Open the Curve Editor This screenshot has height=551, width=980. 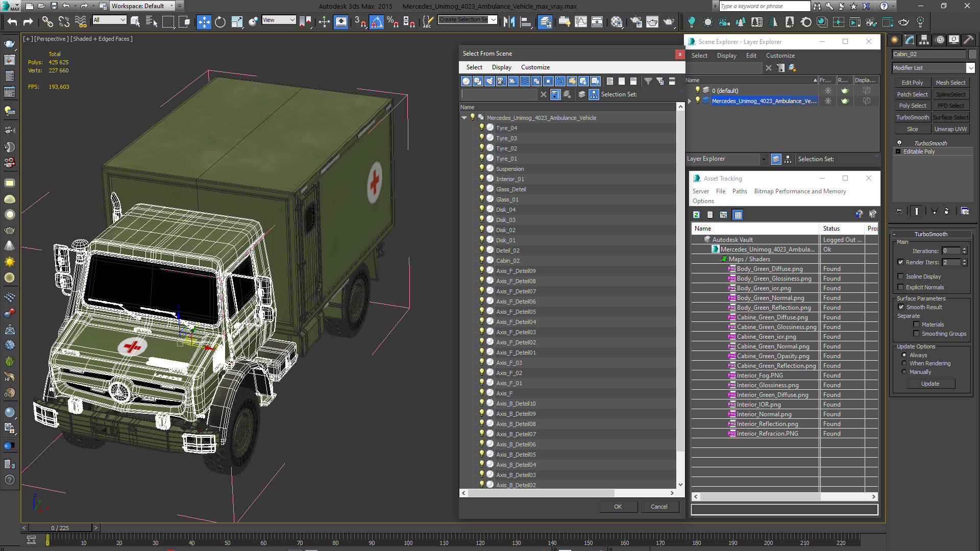pyautogui.click(x=581, y=22)
